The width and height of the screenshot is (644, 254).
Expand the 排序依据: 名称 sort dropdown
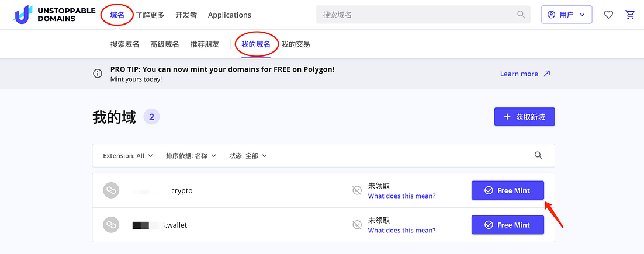coord(191,156)
